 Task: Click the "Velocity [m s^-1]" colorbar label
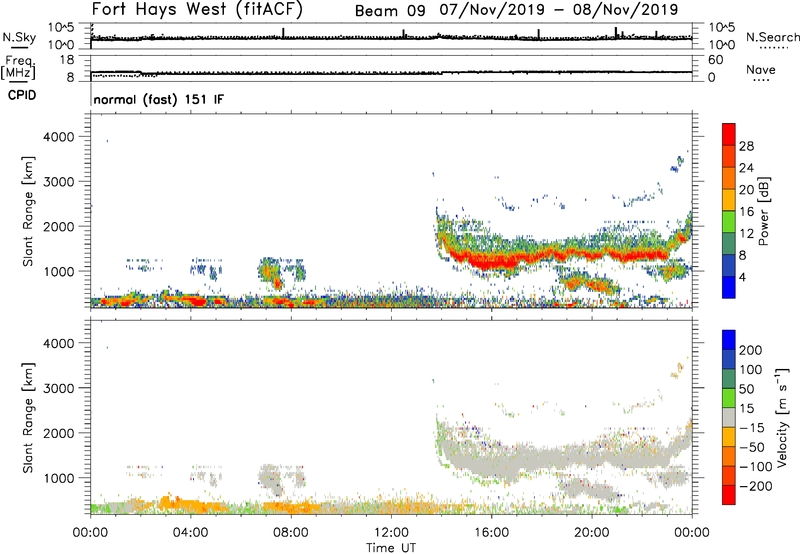[x=782, y=417]
